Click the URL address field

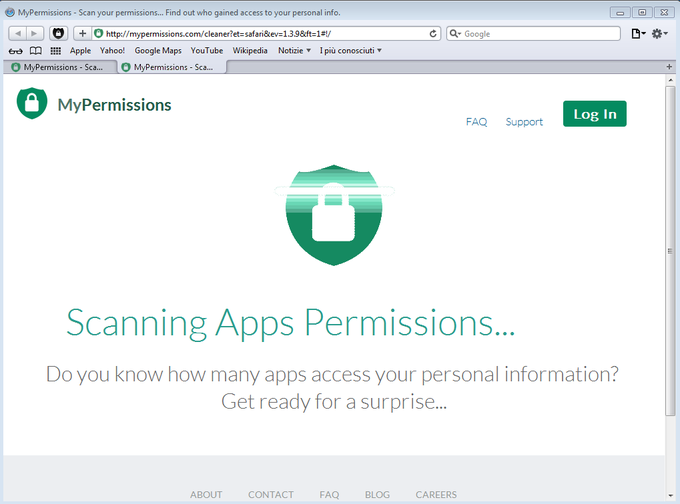(x=266, y=33)
